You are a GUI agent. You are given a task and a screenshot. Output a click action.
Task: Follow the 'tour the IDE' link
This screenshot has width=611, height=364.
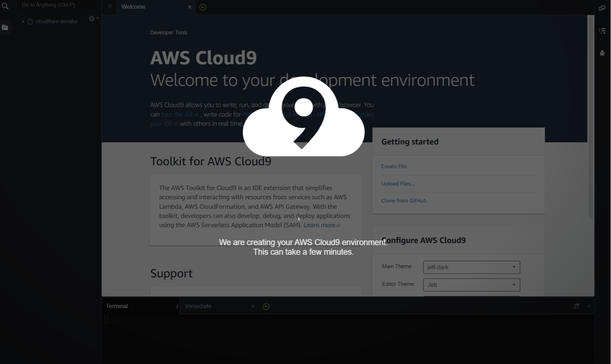tap(180, 115)
